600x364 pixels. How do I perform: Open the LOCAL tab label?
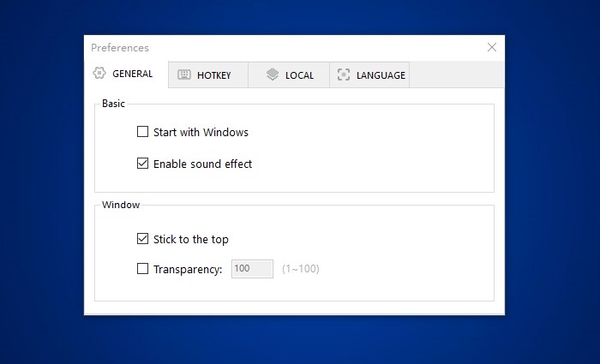[300, 75]
